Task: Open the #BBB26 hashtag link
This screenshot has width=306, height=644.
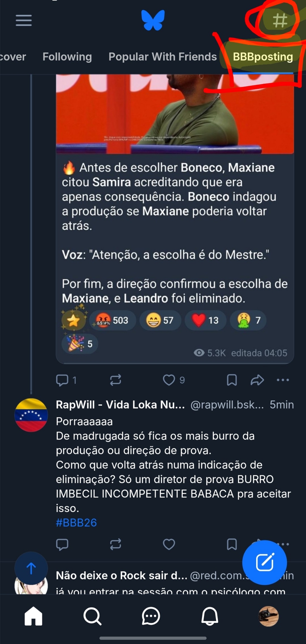Action: click(x=76, y=523)
